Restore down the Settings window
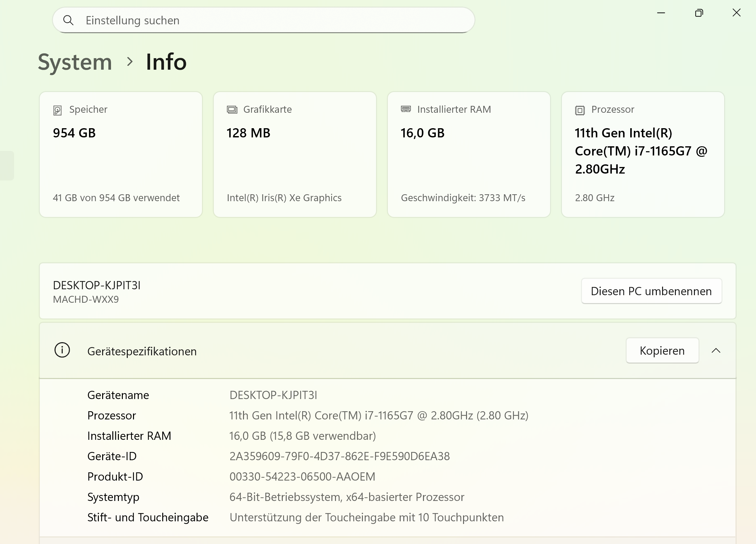The image size is (756, 544). pos(699,13)
